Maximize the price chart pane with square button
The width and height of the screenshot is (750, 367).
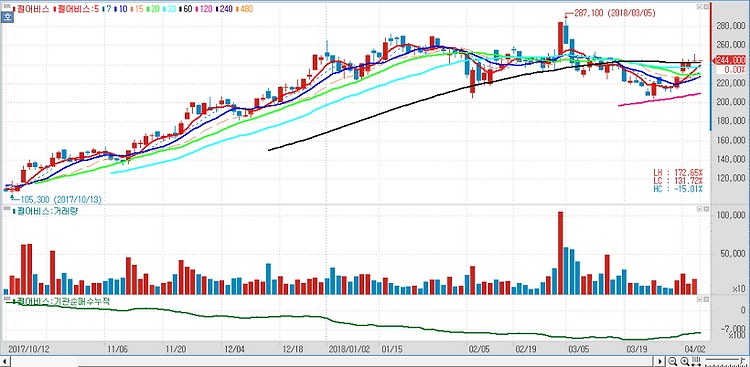coord(706,7)
